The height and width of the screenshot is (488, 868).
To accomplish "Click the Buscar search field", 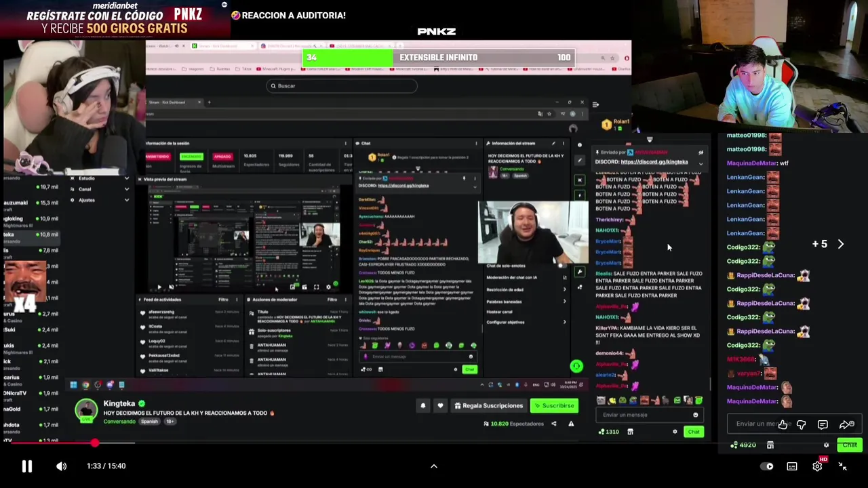I will (x=341, y=86).
